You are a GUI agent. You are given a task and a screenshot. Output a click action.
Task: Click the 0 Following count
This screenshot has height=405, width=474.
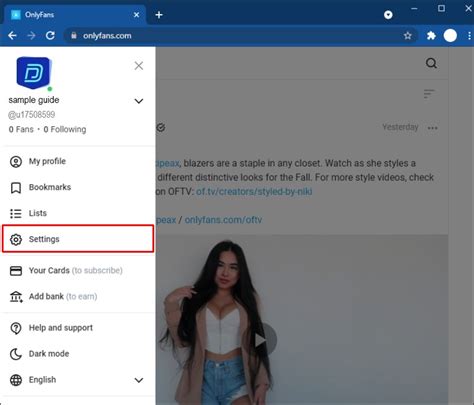[65, 129]
